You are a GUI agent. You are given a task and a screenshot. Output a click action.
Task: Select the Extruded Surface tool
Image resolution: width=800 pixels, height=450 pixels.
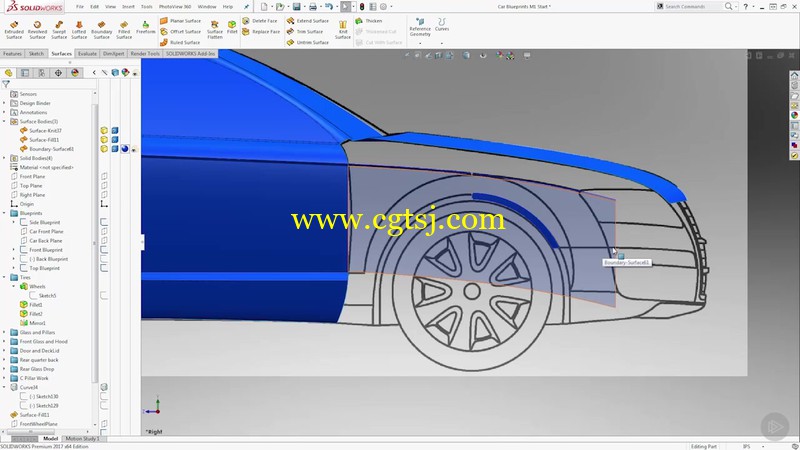click(14, 30)
